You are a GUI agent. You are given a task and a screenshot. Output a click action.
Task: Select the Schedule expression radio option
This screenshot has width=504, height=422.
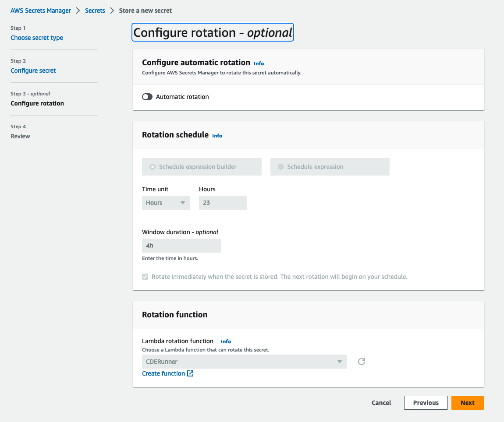281,167
